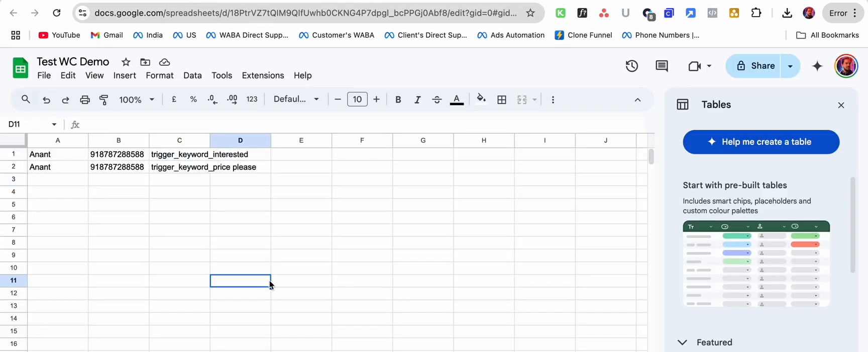Screen dimensions: 868x352
Task: Click the font size field 10
Action: tap(357, 100)
